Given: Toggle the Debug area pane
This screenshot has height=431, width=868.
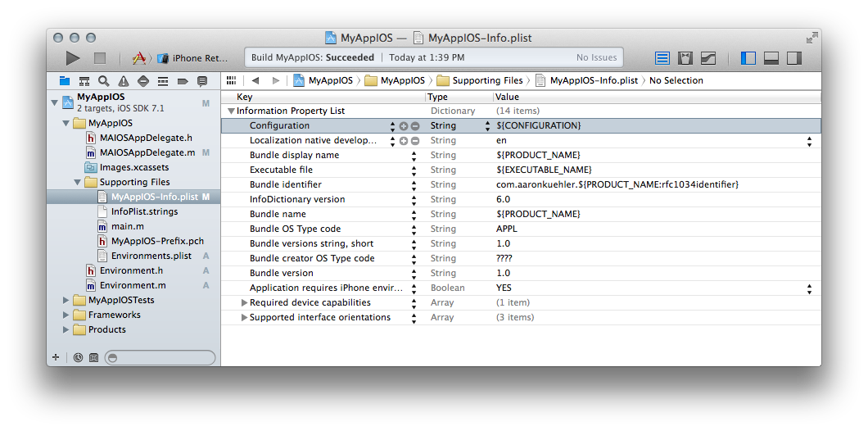Looking at the screenshot, I should pos(771,57).
